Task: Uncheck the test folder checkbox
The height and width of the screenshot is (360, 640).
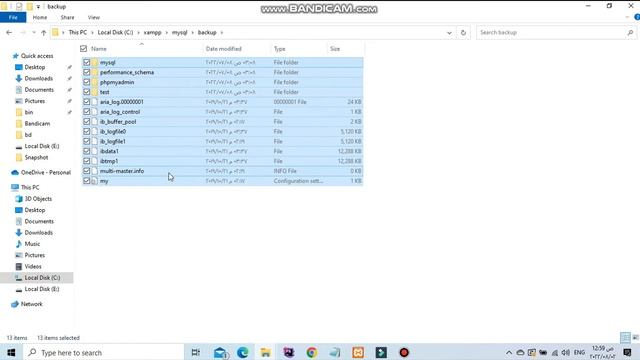Action: point(87,92)
